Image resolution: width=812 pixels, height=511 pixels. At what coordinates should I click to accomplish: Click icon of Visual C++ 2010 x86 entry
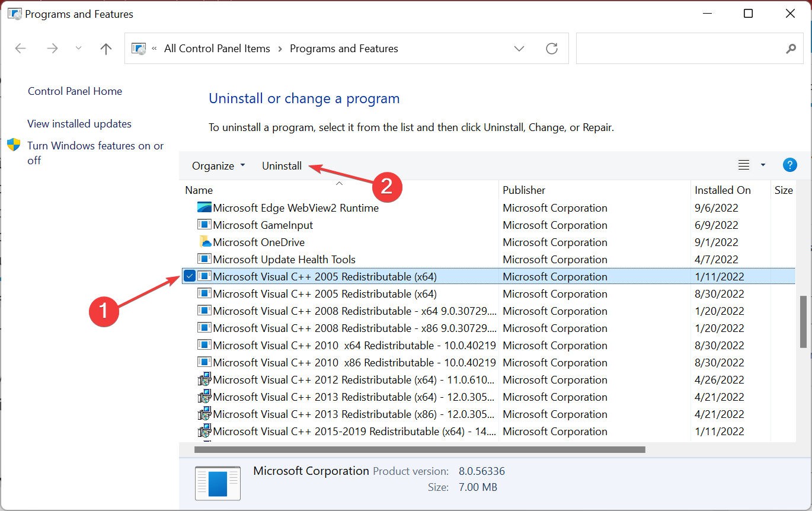click(204, 362)
